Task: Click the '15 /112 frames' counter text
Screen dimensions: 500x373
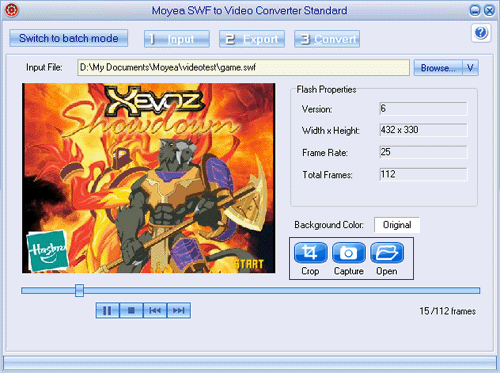Action: tap(448, 311)
